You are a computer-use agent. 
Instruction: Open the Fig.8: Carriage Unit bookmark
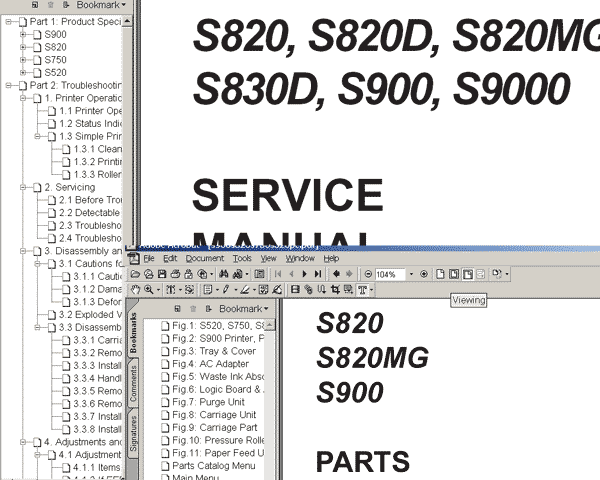209,415
